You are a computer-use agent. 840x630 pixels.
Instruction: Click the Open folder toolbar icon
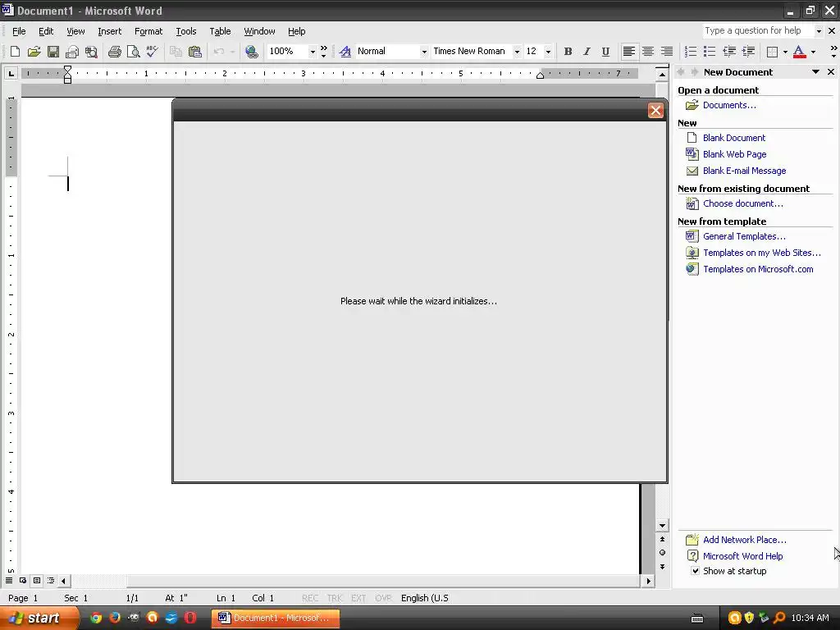point(34,52)
